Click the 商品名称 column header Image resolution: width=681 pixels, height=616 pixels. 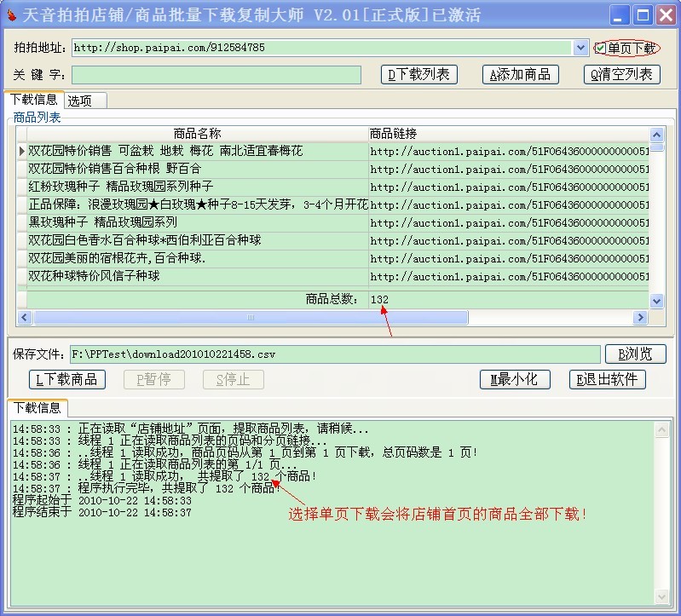[x=196, y=134]
